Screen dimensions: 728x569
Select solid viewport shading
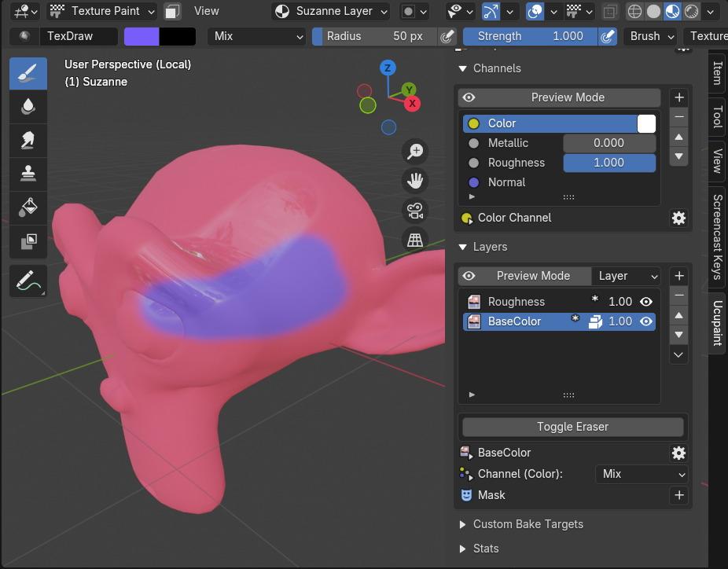653,11
